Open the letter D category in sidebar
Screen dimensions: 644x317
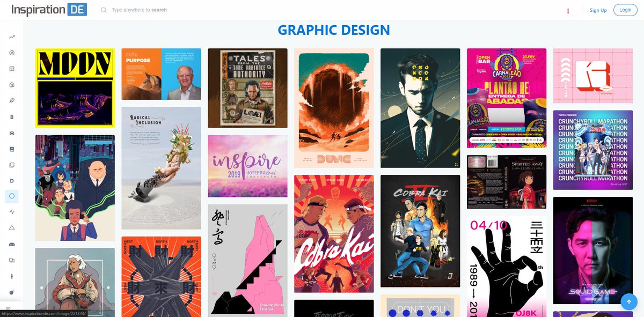(12, 180)
